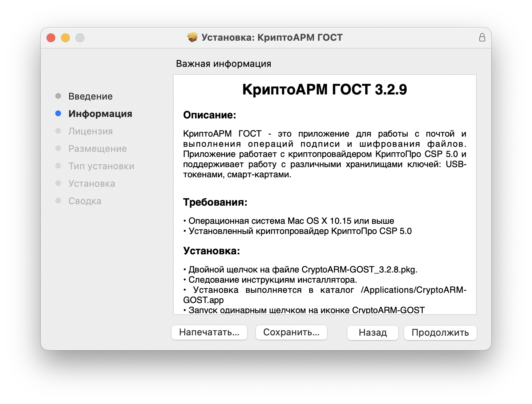
Task: Click the installer package icon in the title bar
Action: [x=192, y=37]
